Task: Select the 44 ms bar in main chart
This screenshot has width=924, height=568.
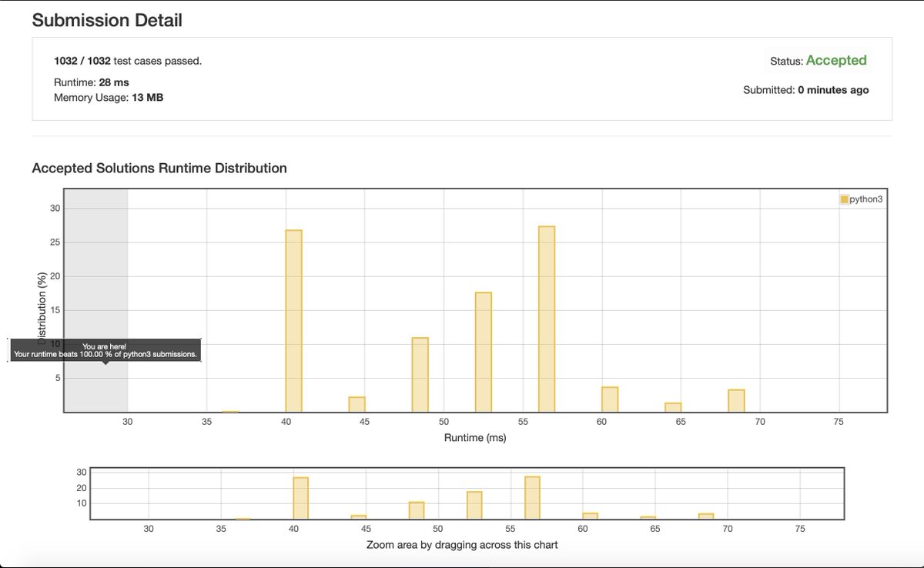Action: tap(357, 404)
